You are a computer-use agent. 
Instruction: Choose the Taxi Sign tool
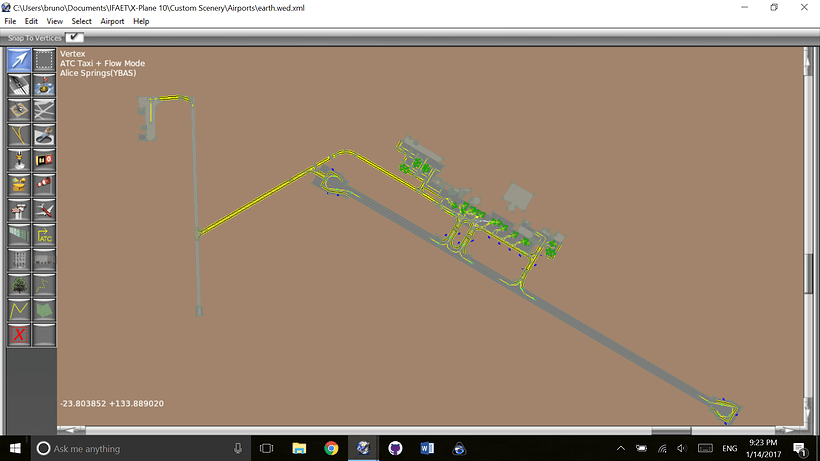click(x=44, y=160)
